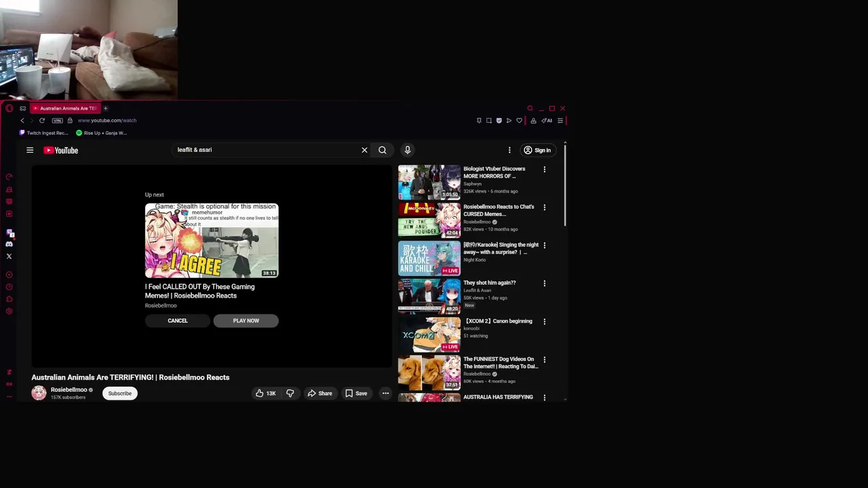The height and width of the screenshot is (488, 868).
Task: Open options for 'CURSED Memes' video
Action: [544, 207]
